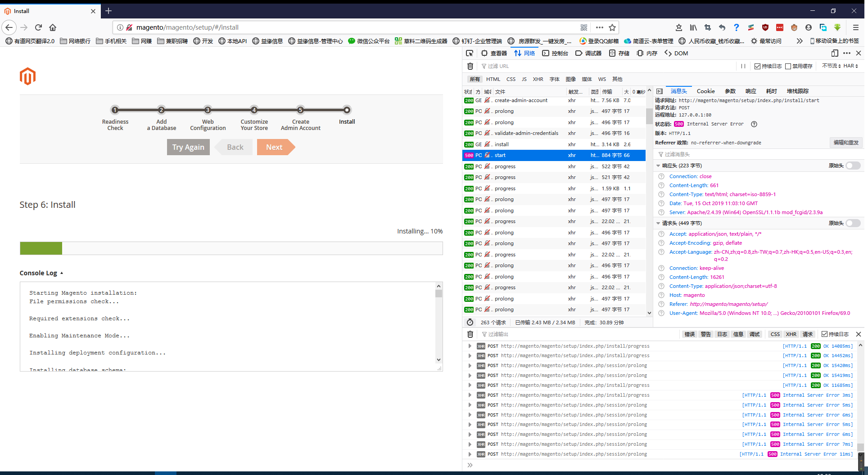Collapse the 响应头 headers section
The height and width of the screenshot is (475, 868).
tap(658, 166)
